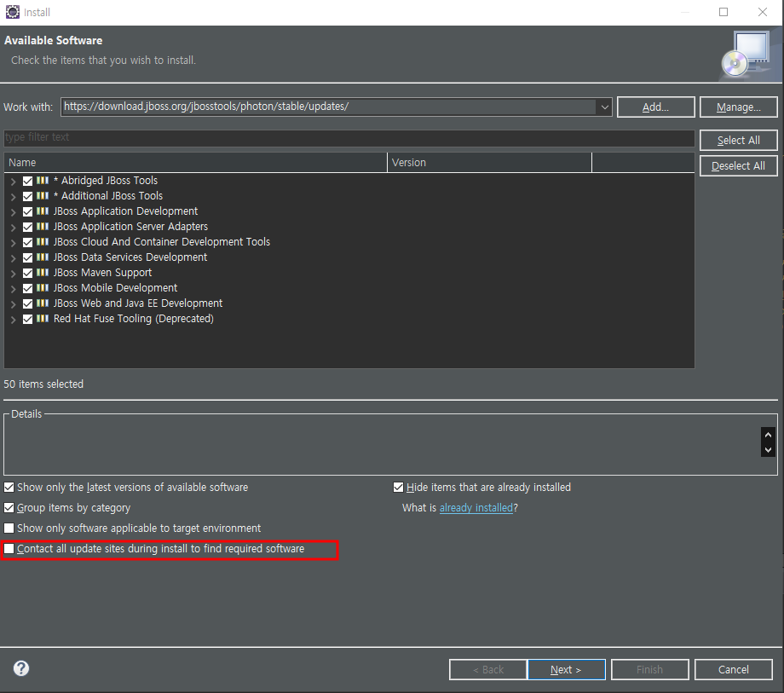Uncheck JBoss Application Server Adapters checkbox
This screenshot has height=693, width=784.
coord(27,227)
